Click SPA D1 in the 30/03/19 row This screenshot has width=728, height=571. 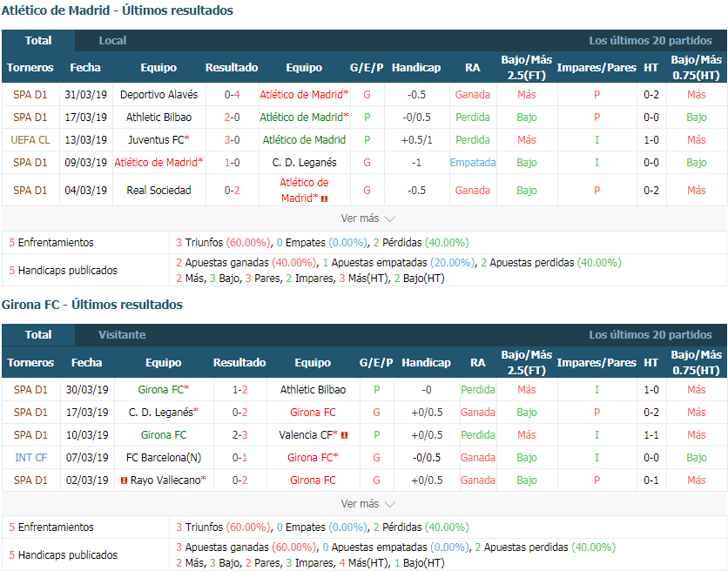click(30, 390)
